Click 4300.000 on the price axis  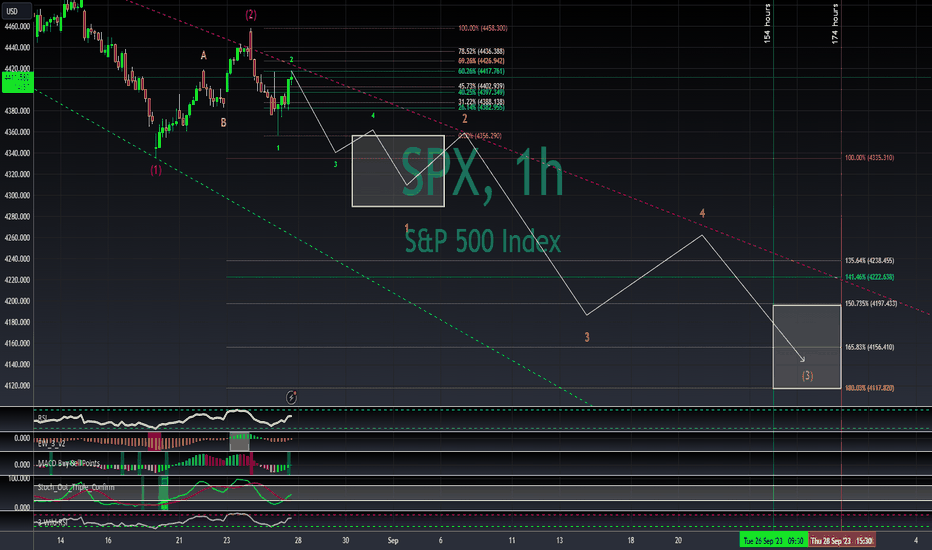(x=17, y=195)
